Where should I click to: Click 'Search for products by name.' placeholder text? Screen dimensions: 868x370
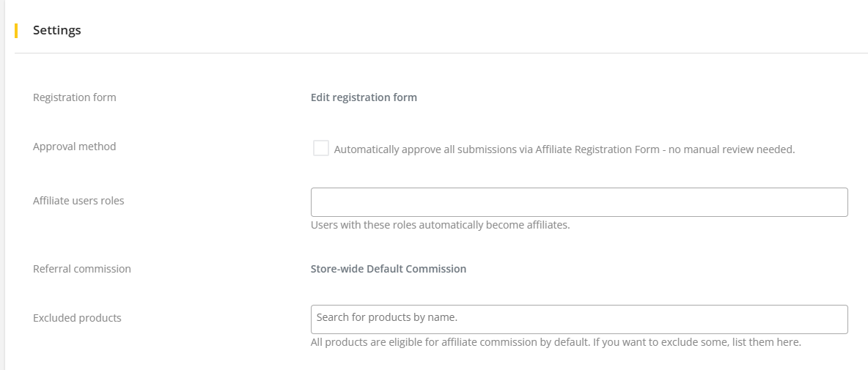click(x=387, y=317)
